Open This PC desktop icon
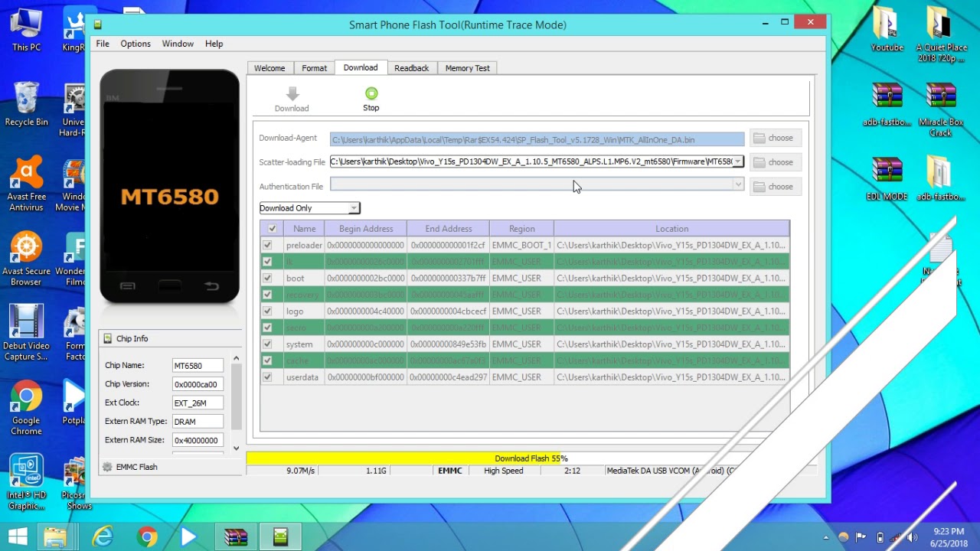Image resolution: width=980 pixels, height=551 pixels. (26, 29)
